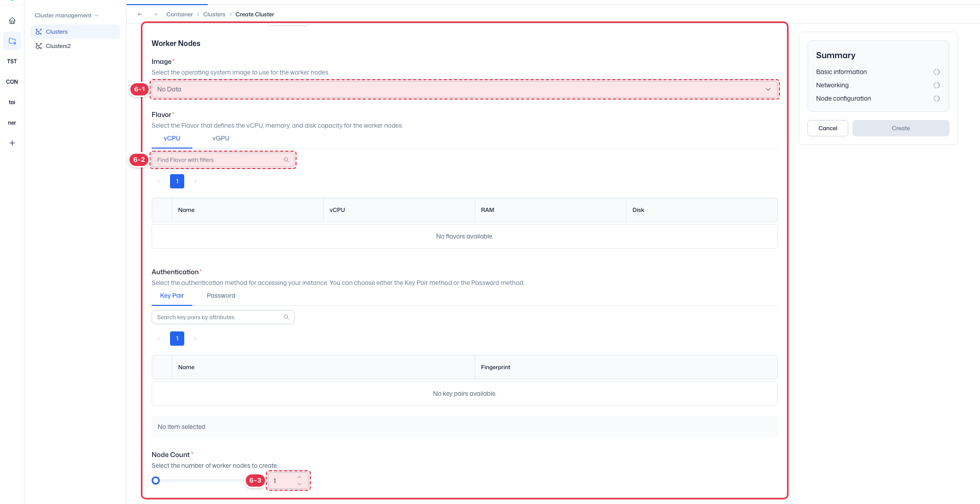The width and height of the screenshot is (980, 504).
Task: Click the back arrow in breadcrumb bar
Action: pyautogui.click(x=140, y=14)
